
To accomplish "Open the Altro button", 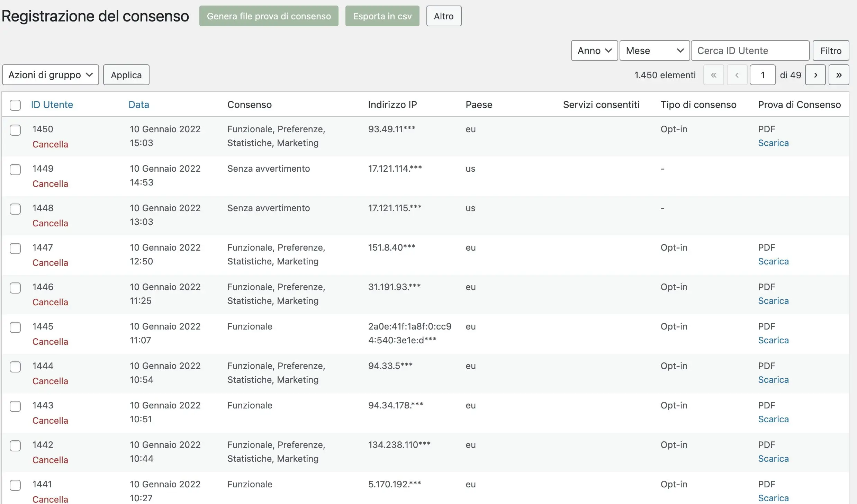I will click(443, 16).
